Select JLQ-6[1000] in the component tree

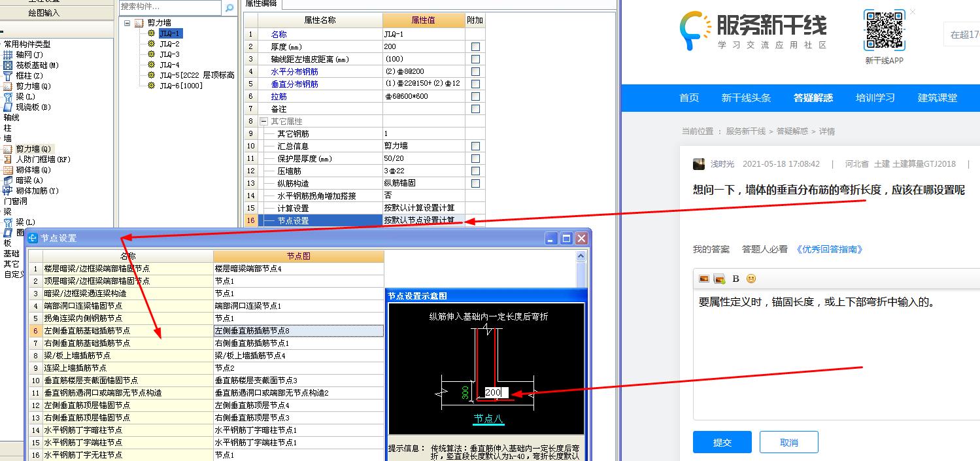tap(181, 86)
